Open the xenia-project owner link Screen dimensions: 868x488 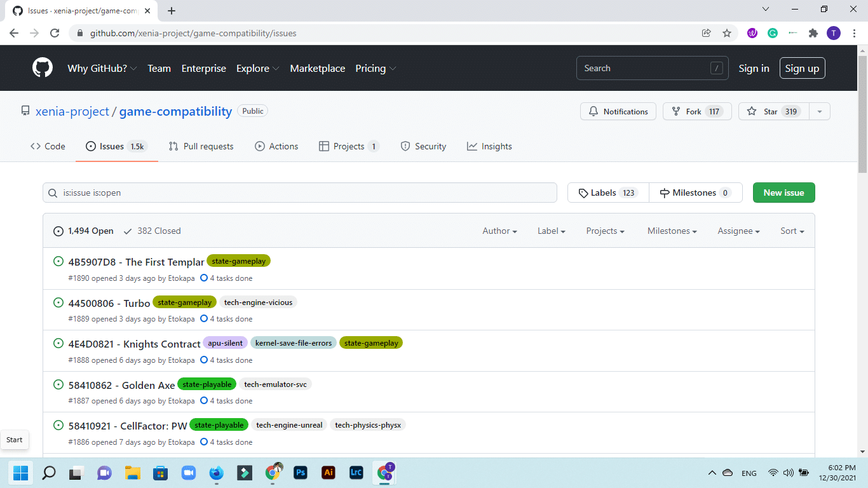point(72,111)
